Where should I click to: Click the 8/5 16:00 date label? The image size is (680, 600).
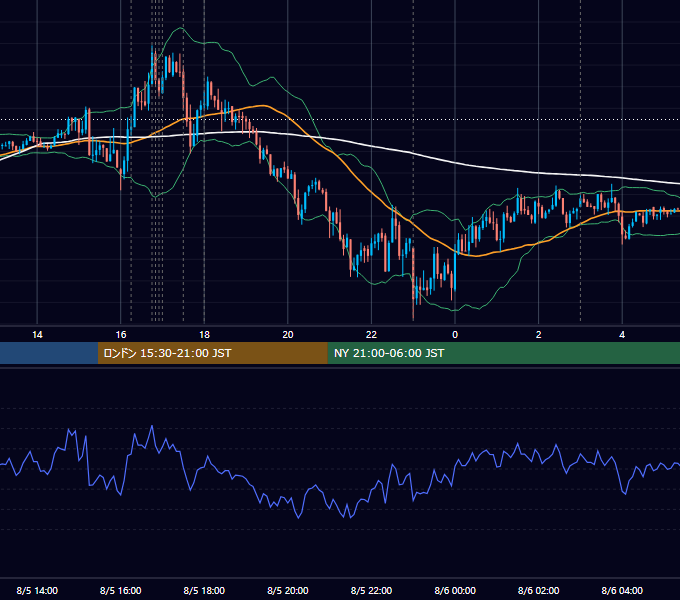(121, 590)
